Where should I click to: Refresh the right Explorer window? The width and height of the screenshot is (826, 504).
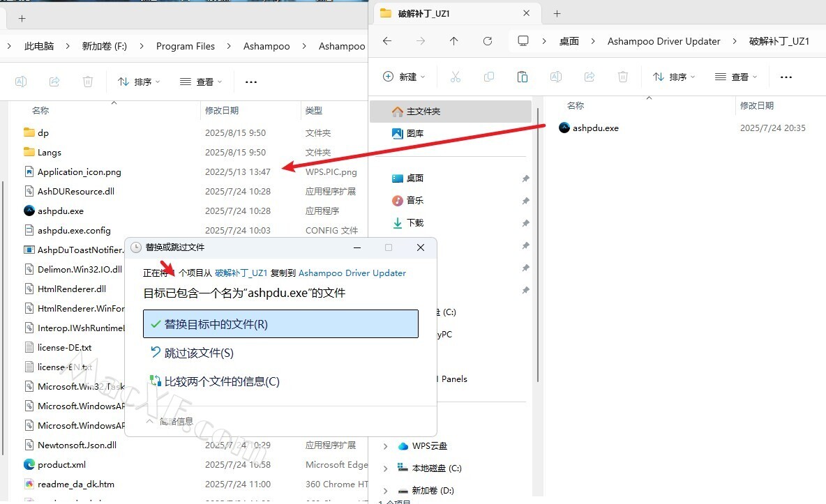pos(487,41)
